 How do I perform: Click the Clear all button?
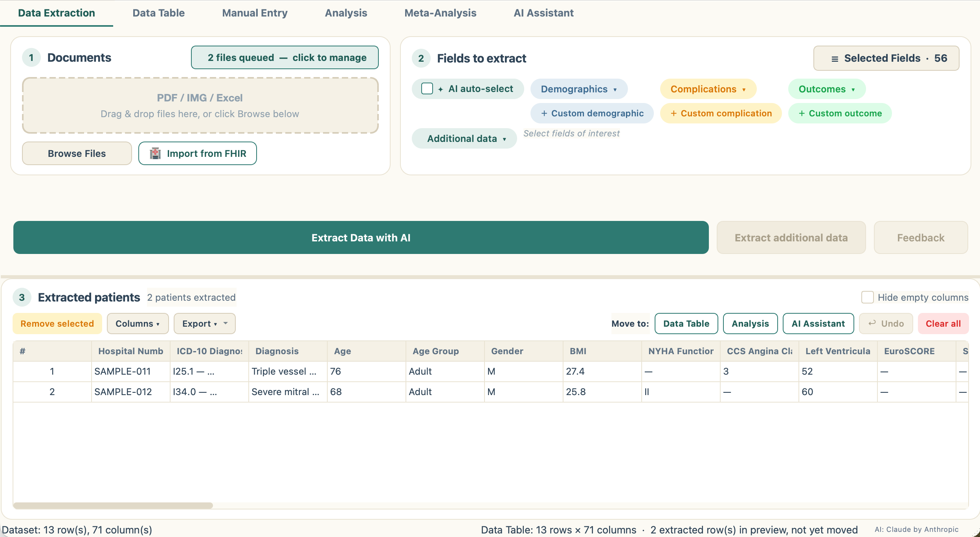pos(943,324)
